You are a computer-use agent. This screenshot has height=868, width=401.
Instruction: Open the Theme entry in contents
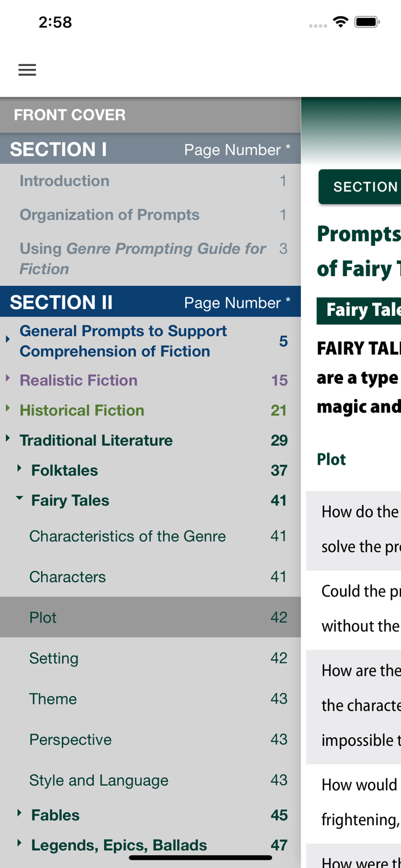pyautogui.click(x=53, y=698)
